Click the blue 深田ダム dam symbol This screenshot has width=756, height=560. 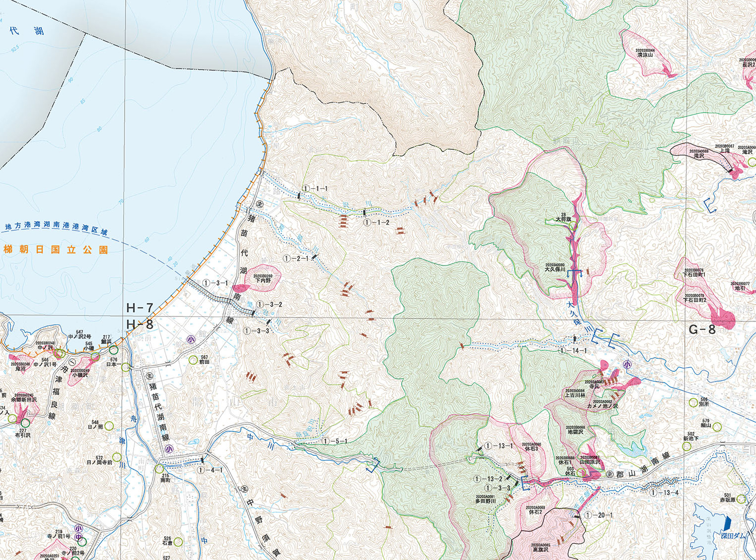tap(728, 523)
